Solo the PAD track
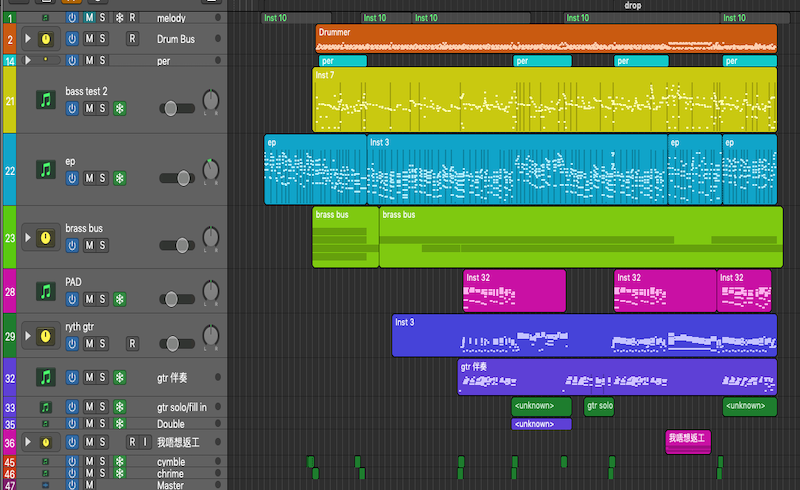 [104, 299]
